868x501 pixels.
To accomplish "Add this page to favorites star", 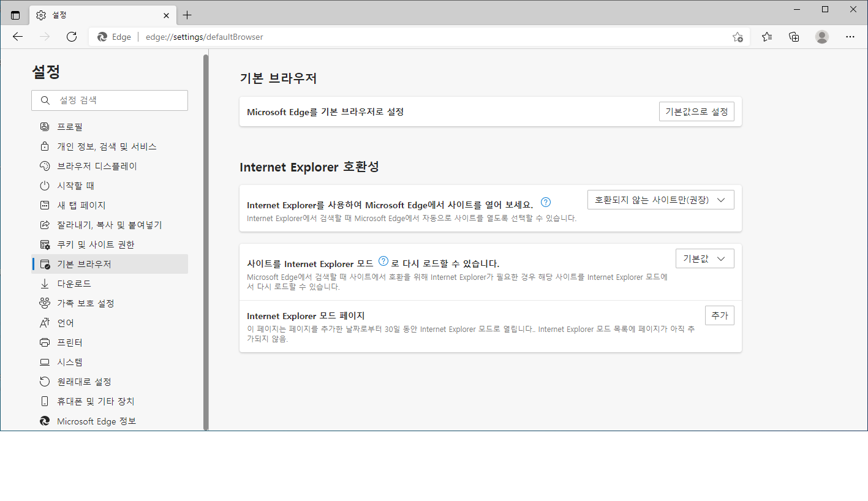I will pos(738,37).
